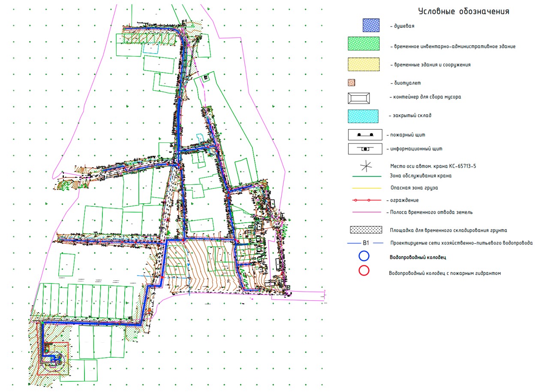Select the cyan закрытый склад swatch
547x392 pixels.
click(x=363, y=115)
